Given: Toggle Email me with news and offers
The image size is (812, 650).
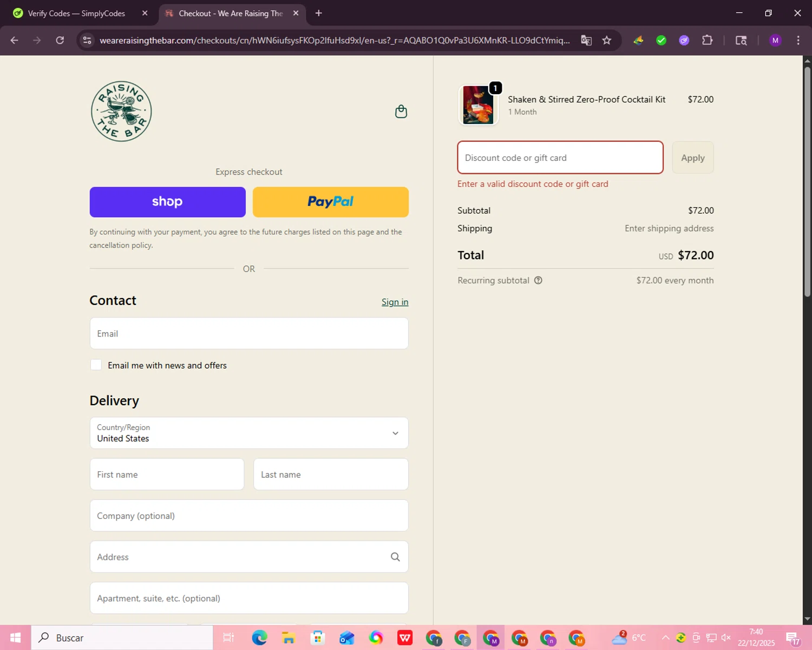Looking at the screenshot, I should click(x=96, y=365).
